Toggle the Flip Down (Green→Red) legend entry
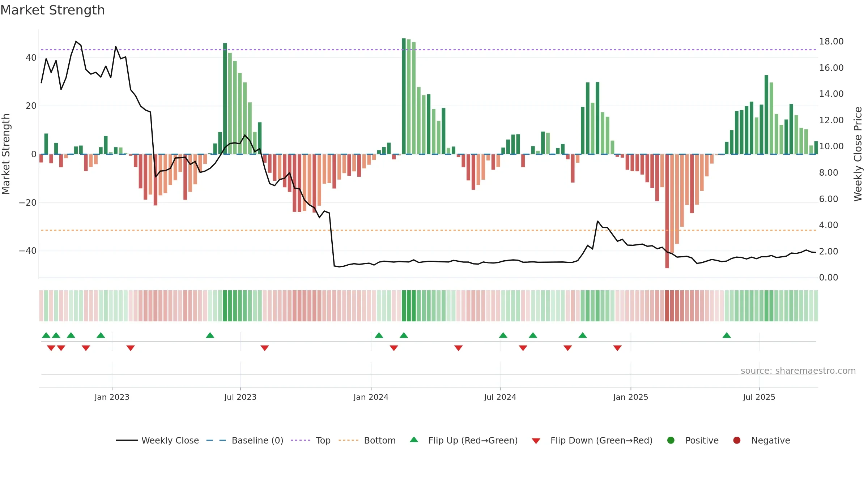The image size is (868, 488). tap(592, 440)
